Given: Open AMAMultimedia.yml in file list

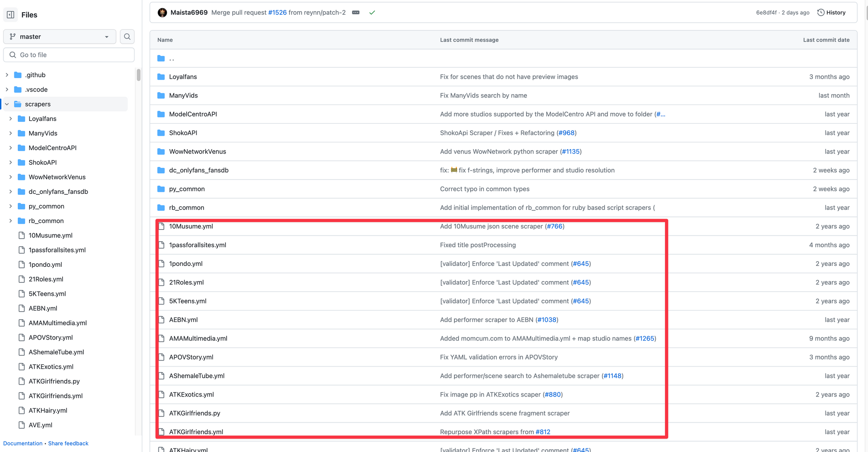Looking at the screenshot, I should click(x=198, y=338).
